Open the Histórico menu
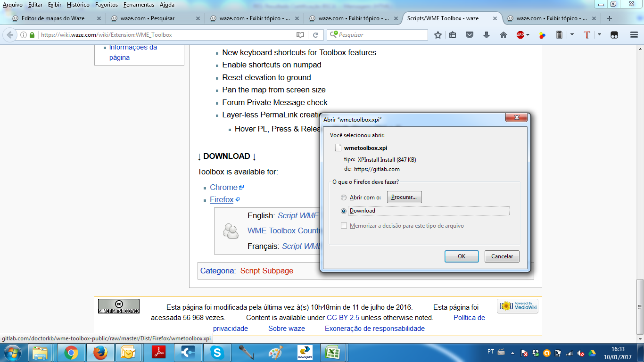The height and width of the screenshot is (362, 644). tap(78, 5)
